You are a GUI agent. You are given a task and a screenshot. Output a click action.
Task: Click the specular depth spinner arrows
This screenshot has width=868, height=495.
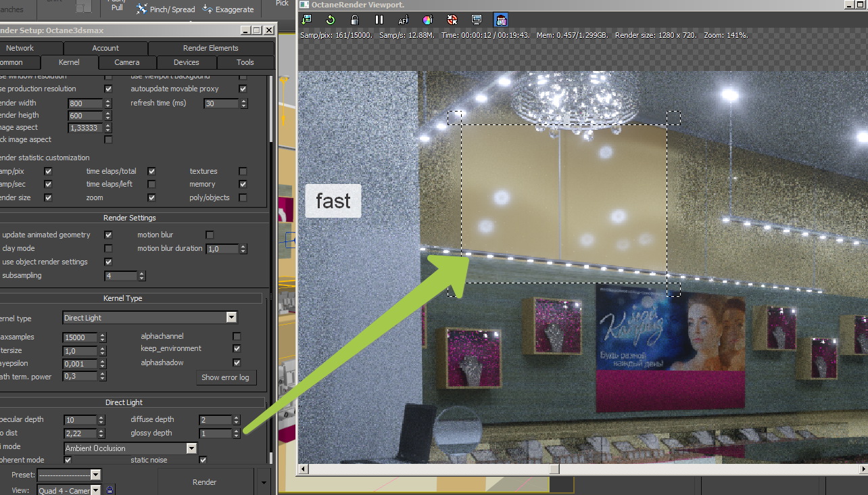101,420
